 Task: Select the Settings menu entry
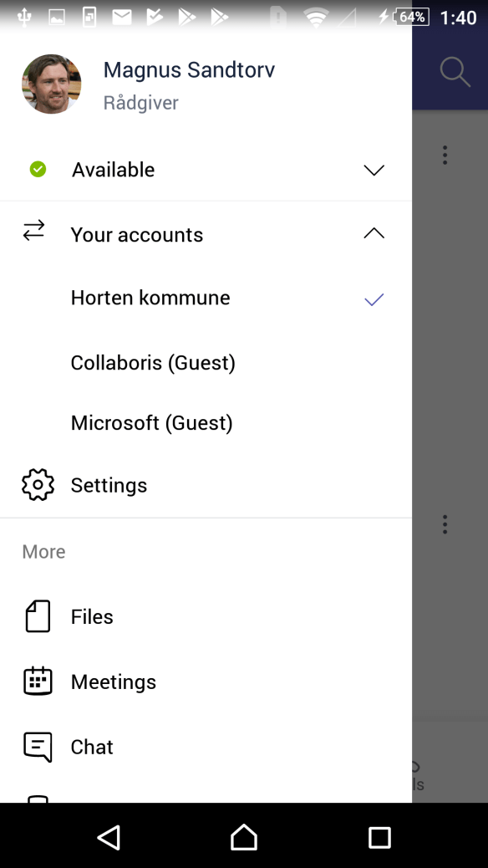[x=109, y=484]
